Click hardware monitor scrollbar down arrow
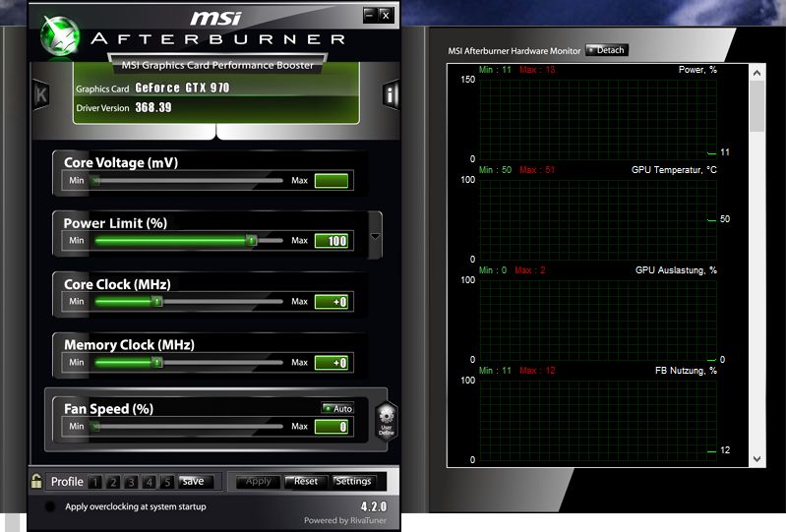This screenshot has width=786, height=532. pos(756,459)
